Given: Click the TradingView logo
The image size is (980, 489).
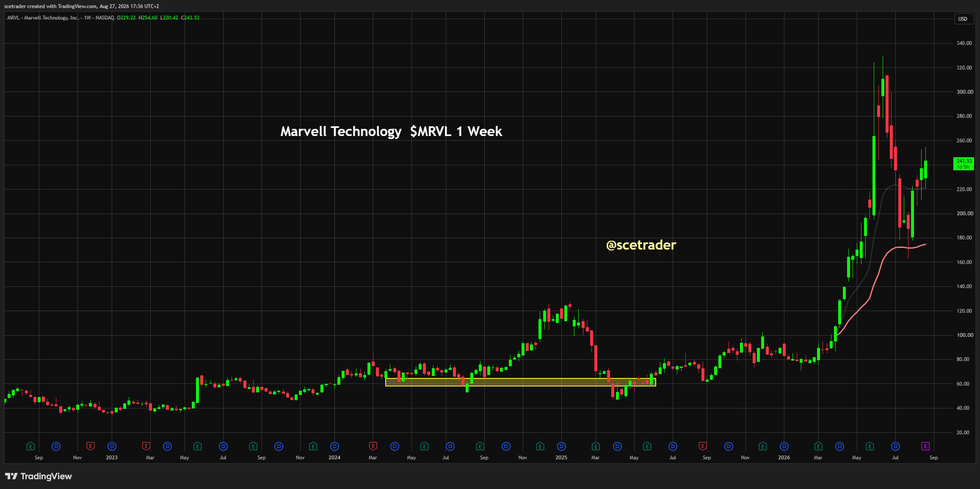Looking at the screenshot, I should pos(39,476).
